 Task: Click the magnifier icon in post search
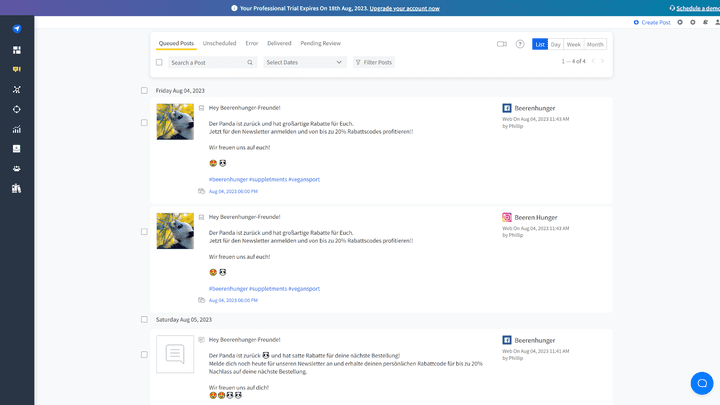coord(250,62)
